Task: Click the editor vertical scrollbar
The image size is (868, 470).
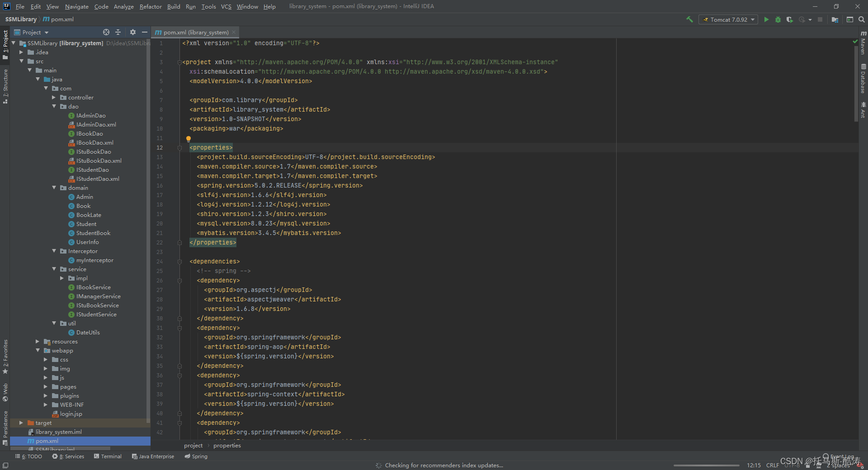Action: click(856, 83)
